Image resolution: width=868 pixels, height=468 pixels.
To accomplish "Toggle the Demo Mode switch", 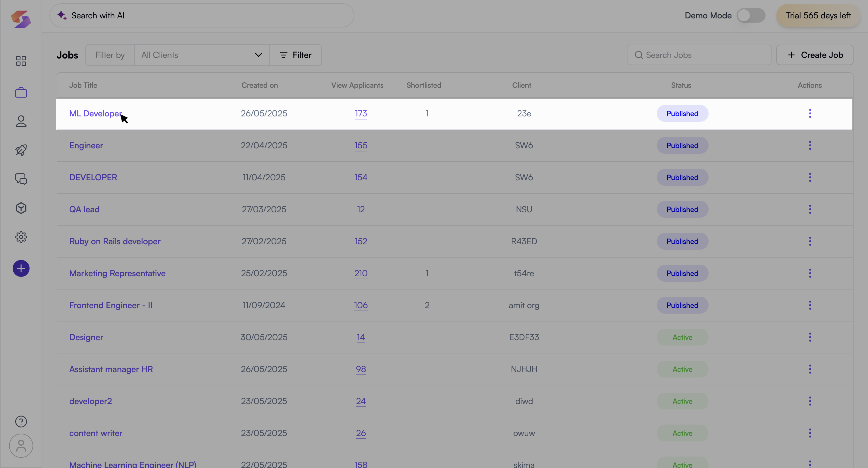I will [x=751, y=15].
